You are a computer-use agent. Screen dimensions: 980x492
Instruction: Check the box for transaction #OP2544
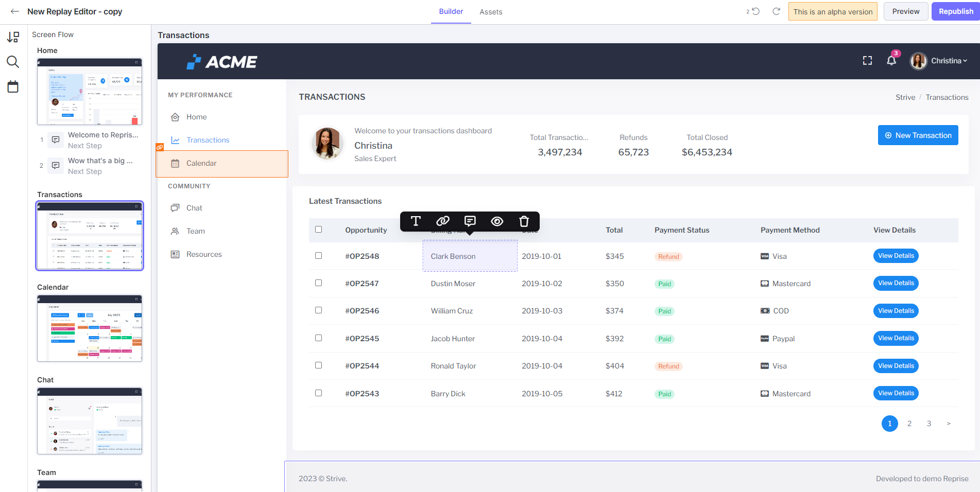(318, 365)
